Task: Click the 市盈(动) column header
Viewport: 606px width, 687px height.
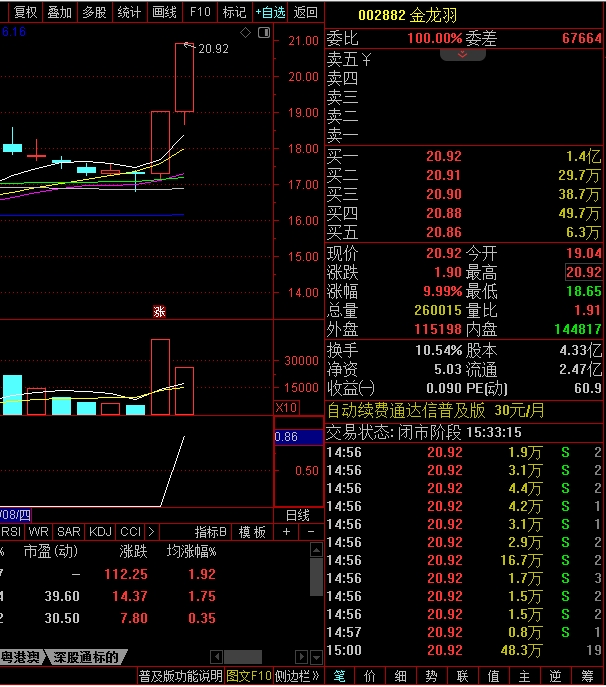Action: 50,551
